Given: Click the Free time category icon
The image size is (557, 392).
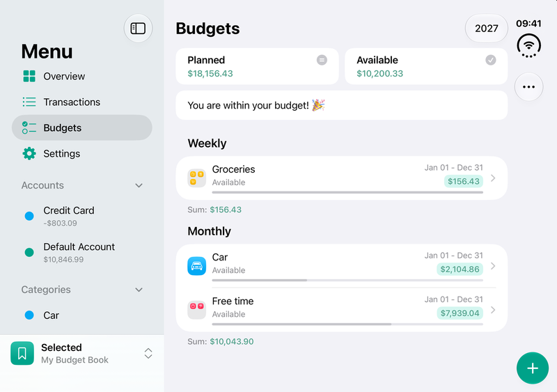Looking at the screenshot, I should tap(197, 310).
